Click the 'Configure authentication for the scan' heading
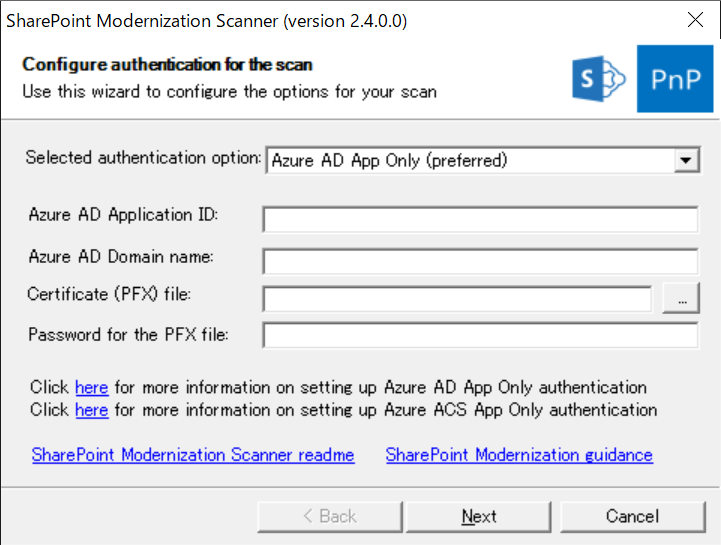 (167, 65)
